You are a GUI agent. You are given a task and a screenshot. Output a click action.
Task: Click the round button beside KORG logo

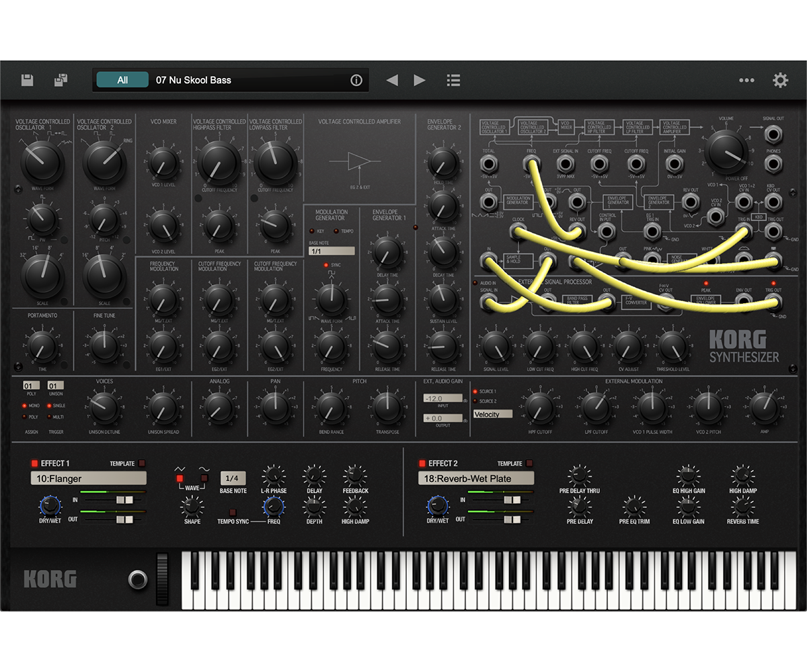point(139,579)
